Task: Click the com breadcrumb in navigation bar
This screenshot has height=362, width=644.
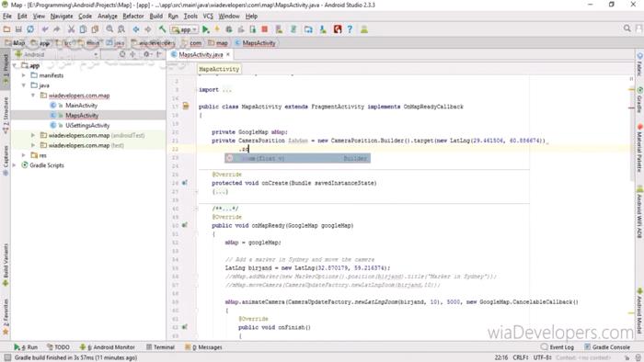Action: (191, 43)
